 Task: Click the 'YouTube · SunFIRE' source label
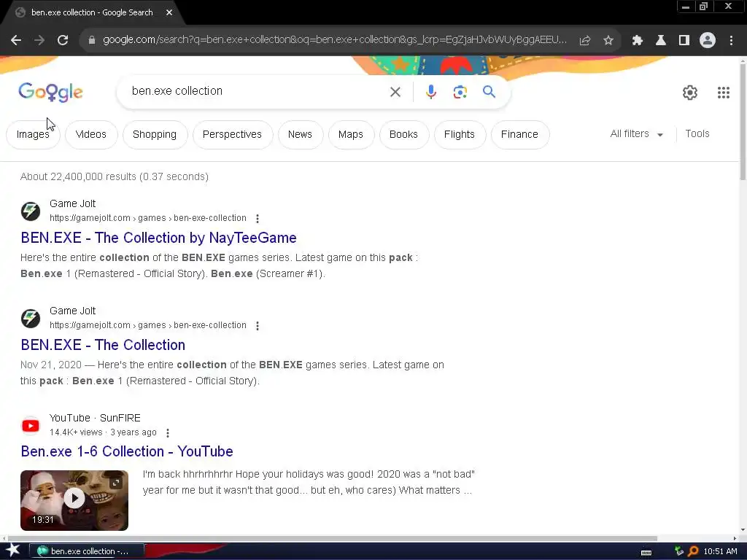point(95,418)
